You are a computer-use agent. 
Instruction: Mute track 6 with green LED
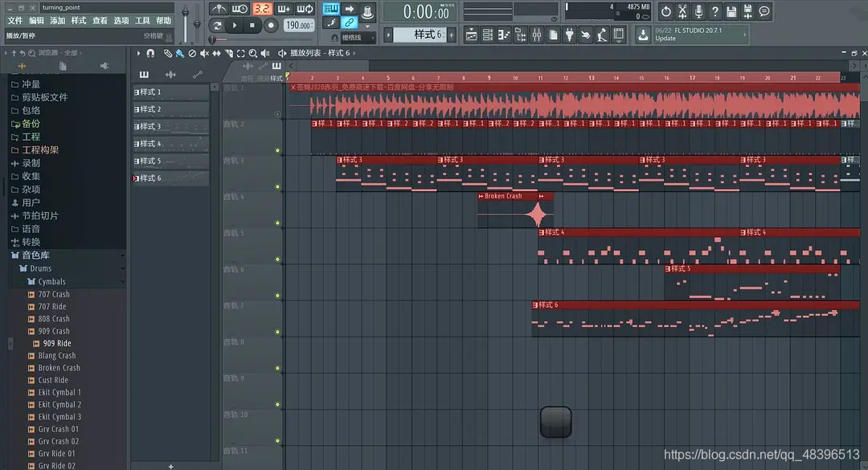278,296
